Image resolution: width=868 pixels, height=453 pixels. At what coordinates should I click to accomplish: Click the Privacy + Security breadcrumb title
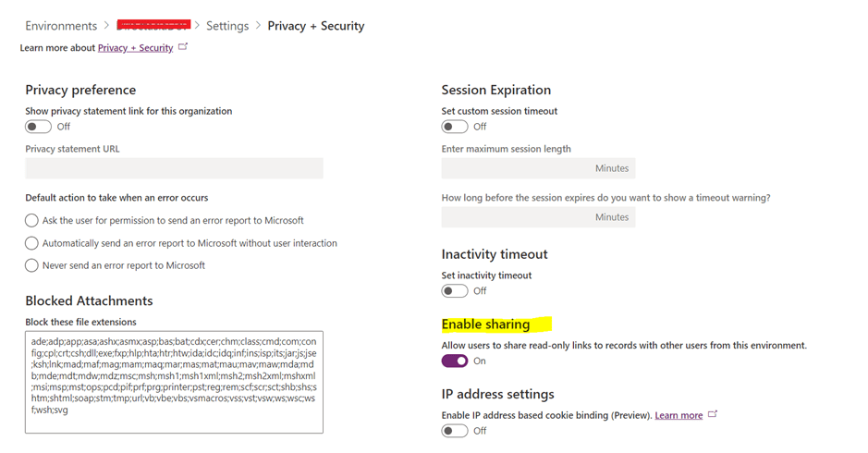(x=316, y=26)
